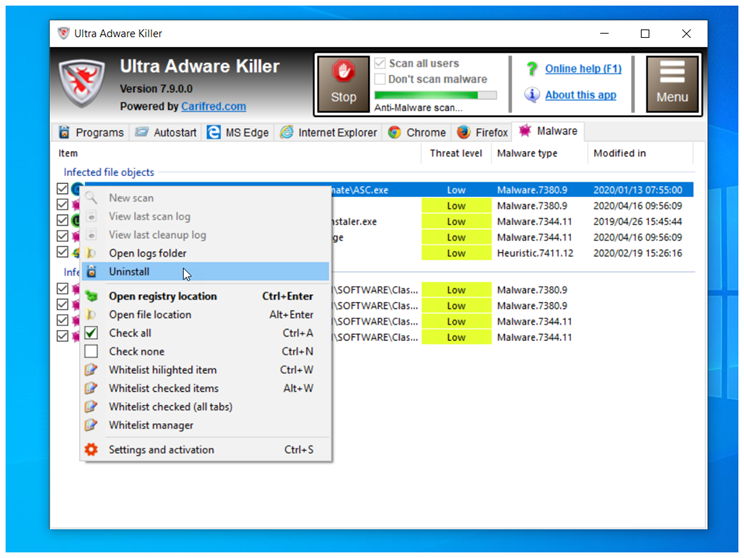Click the pink Malware tab icon
Image resolution: width=744 pixels, height=558 pixels.
524,130
